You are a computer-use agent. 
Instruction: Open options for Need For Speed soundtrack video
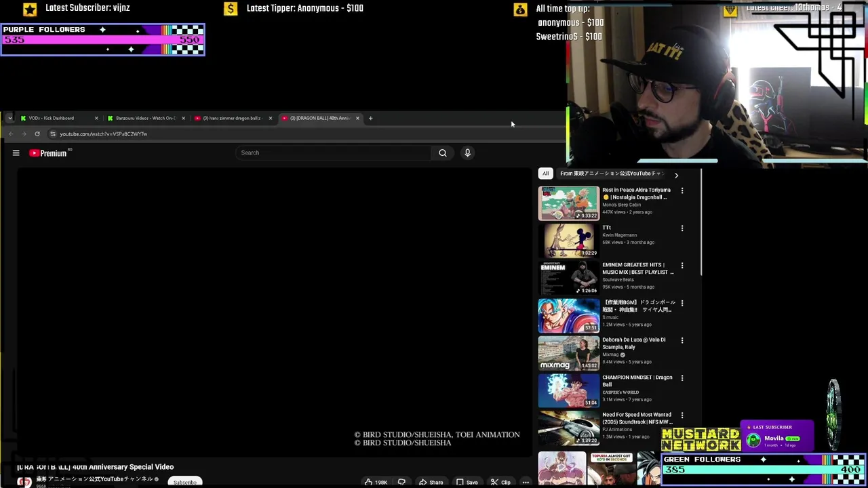click(682, 415)
